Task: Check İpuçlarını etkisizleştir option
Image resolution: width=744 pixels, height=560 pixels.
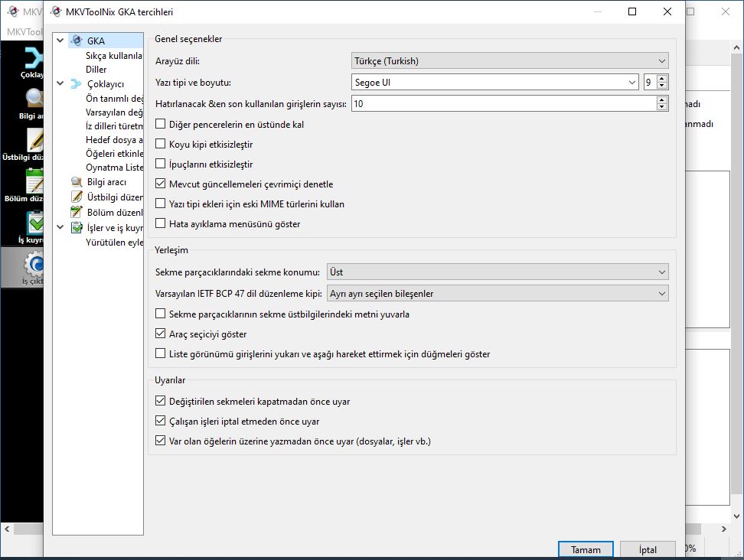Action: coord(161,164)
